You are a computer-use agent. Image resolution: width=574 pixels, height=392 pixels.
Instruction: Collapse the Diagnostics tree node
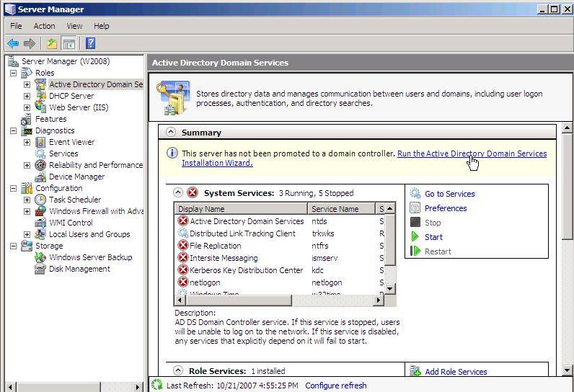[x=13, y=130]
